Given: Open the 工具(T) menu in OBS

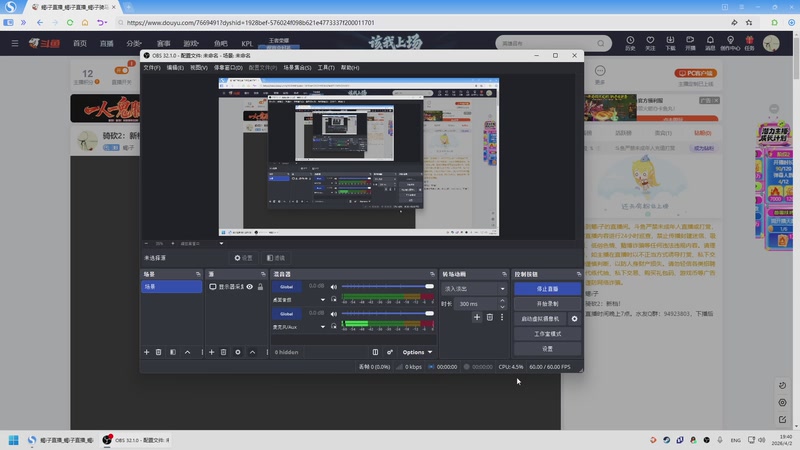Looking at the screenshot, I should pos(326,67).
